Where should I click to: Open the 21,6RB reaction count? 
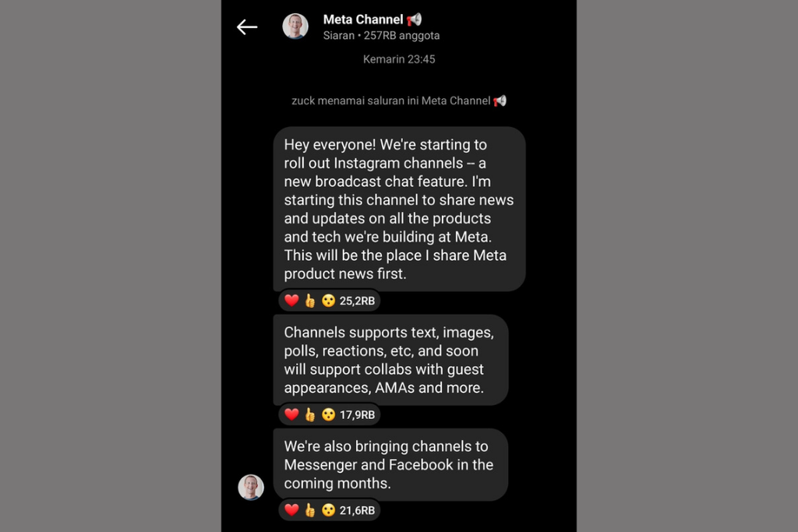click(357, 511)
